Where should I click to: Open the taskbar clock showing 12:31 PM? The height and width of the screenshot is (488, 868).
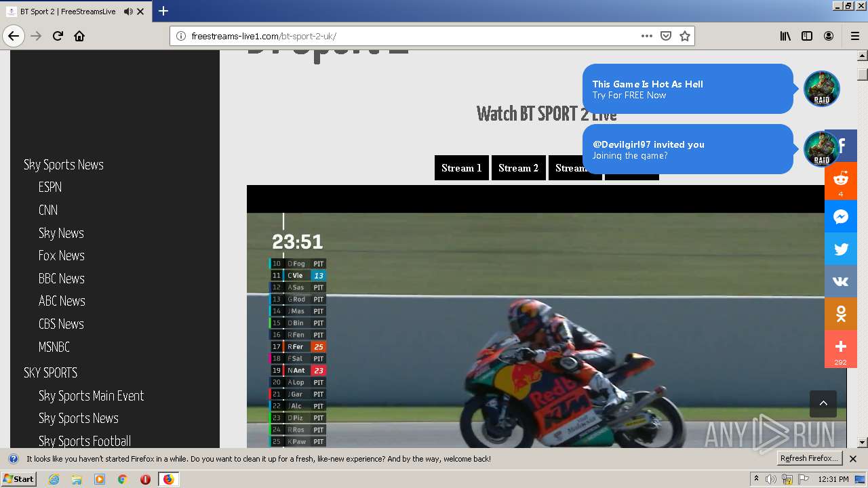tap(833, 479)
